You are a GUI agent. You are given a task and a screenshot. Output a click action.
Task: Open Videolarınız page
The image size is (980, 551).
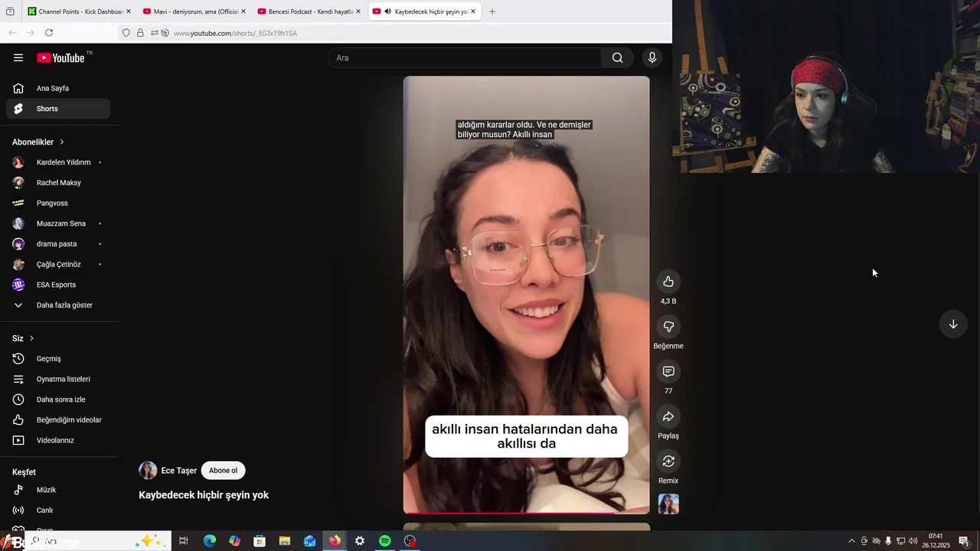click(x=58, y=440)
